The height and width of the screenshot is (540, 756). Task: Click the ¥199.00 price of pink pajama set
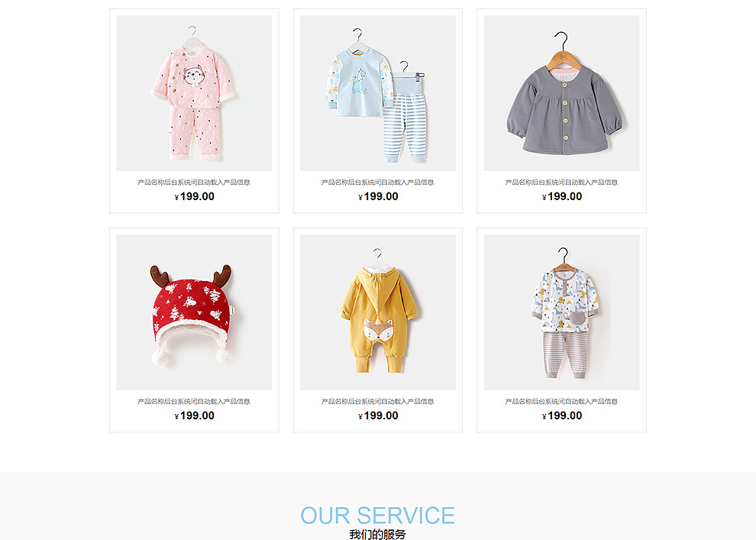tap(194, 196)
